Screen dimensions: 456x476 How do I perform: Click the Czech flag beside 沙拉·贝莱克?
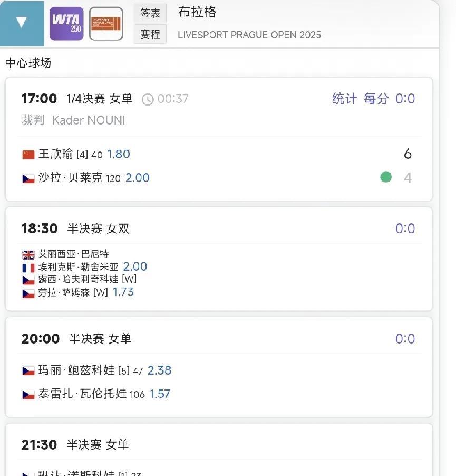pos(28,178)
